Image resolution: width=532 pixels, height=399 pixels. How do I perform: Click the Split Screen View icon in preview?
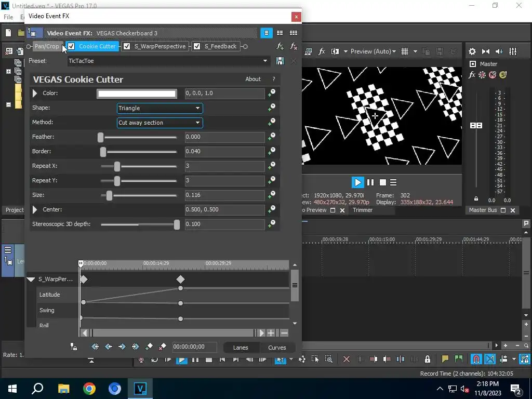[x=335, y=51]
